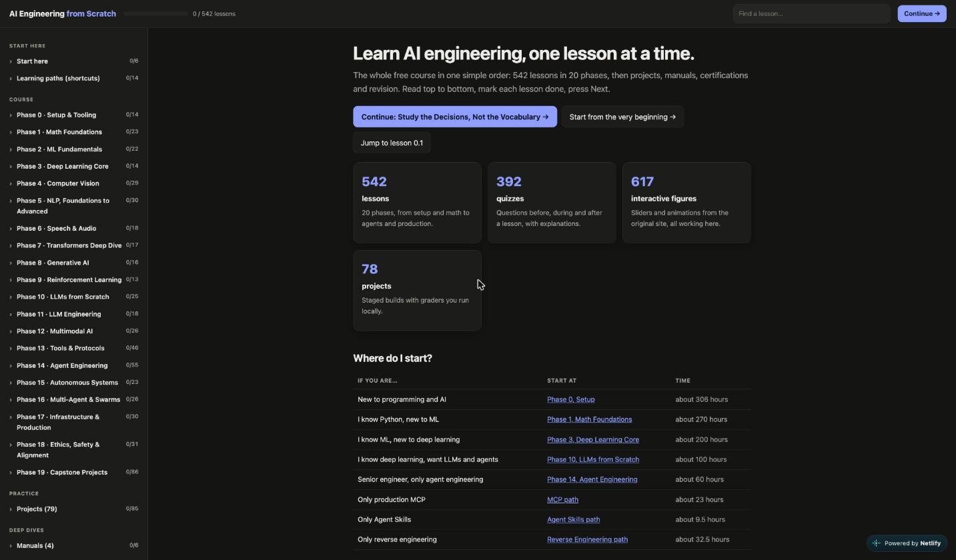Follow the Phase 3, Deep Learning Core link

[593, 439]
